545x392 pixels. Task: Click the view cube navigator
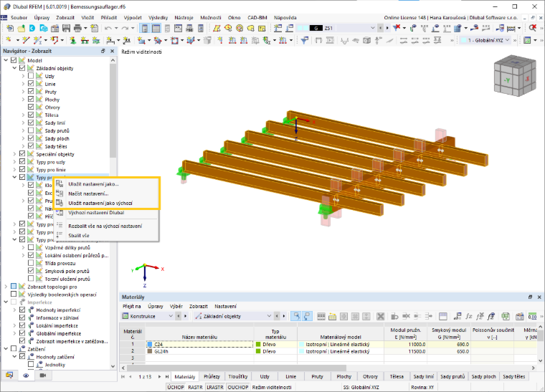coord(515,75)
